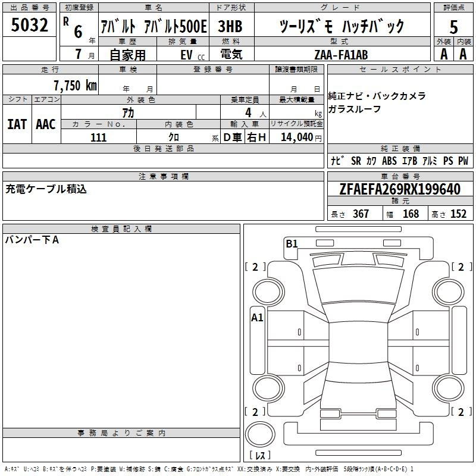Screen dimensions: 476x476
Task: Click exterior color アカ
Action: tap(128, 112)
